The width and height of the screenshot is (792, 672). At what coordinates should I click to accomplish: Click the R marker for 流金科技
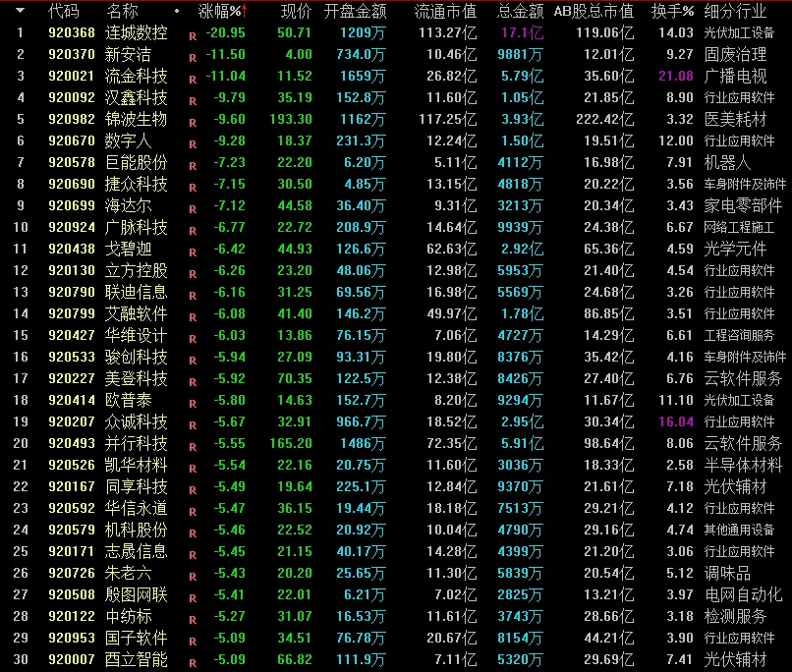tap(193, 80)
